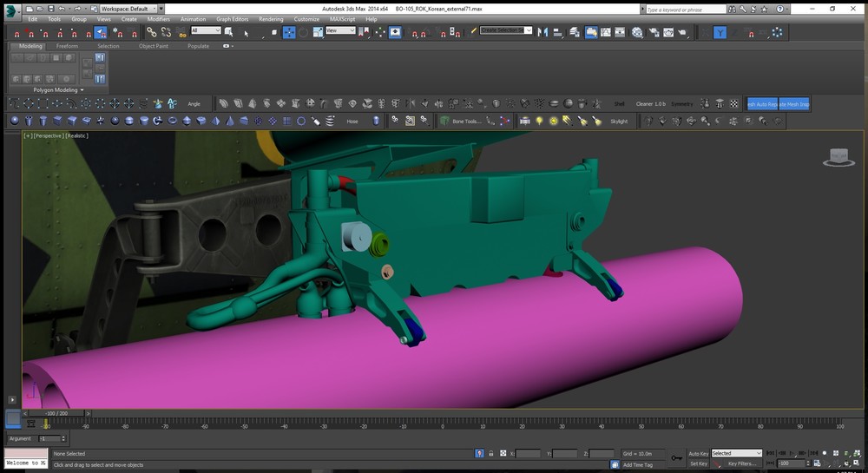This screenshot has height=473, width=868.
Task: Open the Layer Manager icon
Action: pos(574,32)
